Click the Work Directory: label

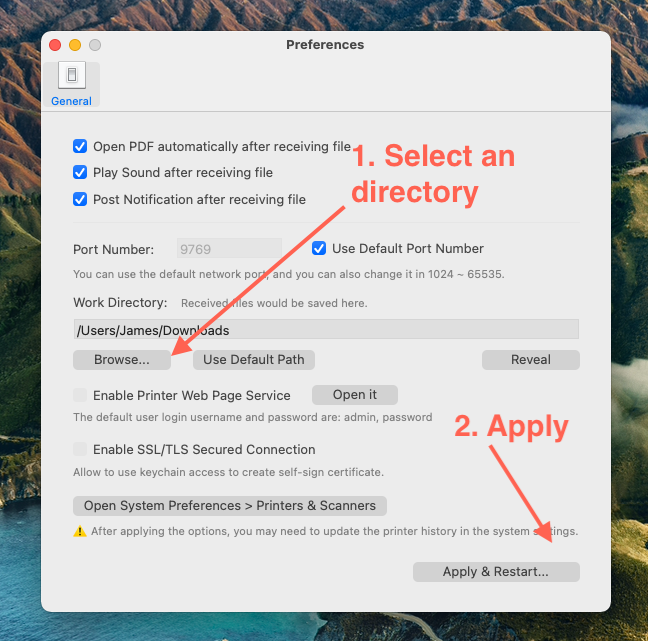click(120, 303)
